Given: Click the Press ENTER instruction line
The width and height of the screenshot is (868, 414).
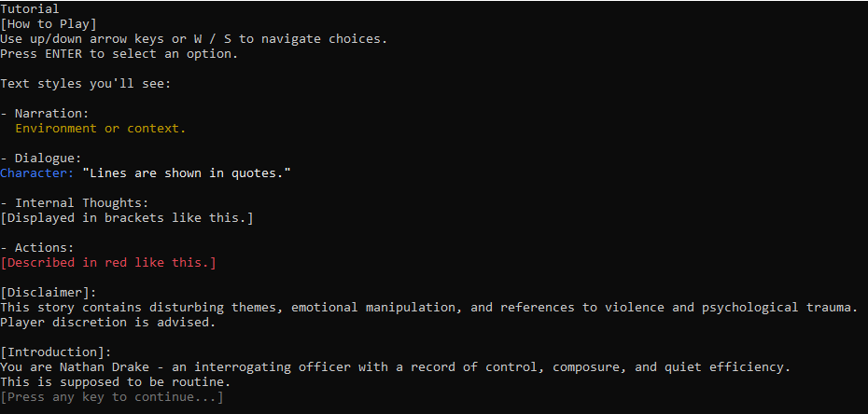Looking at the screenshot, I should point(119,54).
